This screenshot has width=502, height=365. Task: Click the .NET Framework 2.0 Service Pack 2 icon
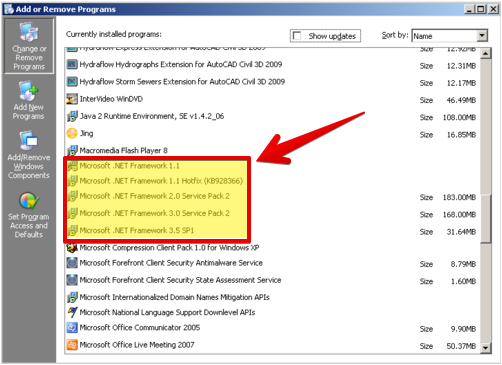click(x=73, y=196)
